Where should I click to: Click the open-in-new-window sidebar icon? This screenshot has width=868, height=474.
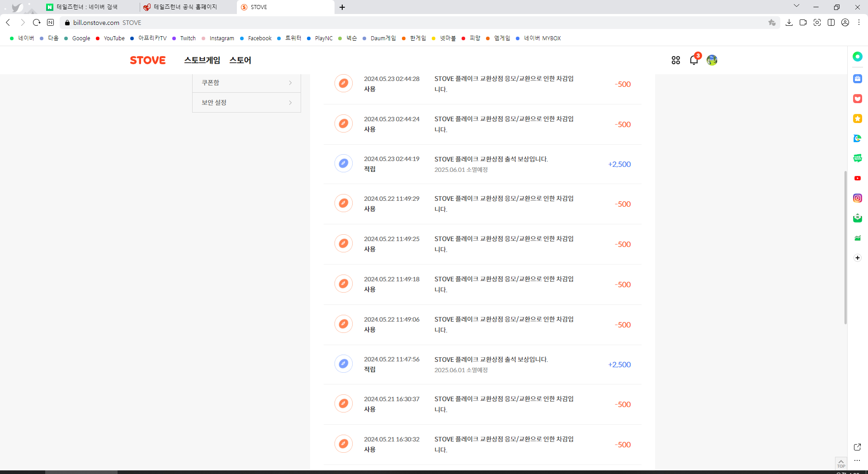tap(857, 447)
